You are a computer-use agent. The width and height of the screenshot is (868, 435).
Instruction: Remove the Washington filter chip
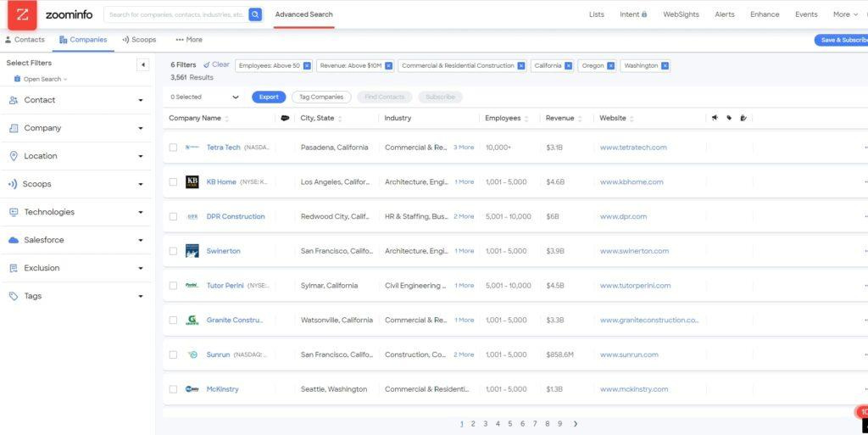tap(665, 66)
